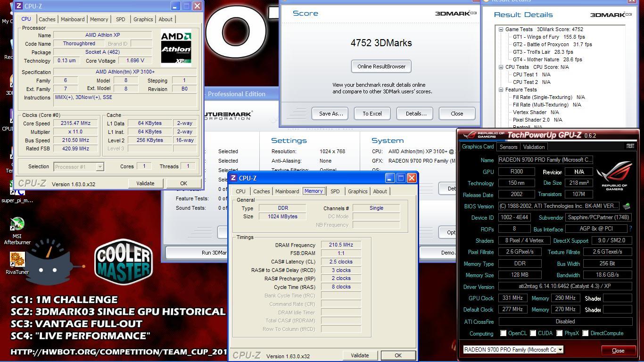
Task: Toggle the CUDA checkbox in GPU-Z
Action: coord(533,333)
